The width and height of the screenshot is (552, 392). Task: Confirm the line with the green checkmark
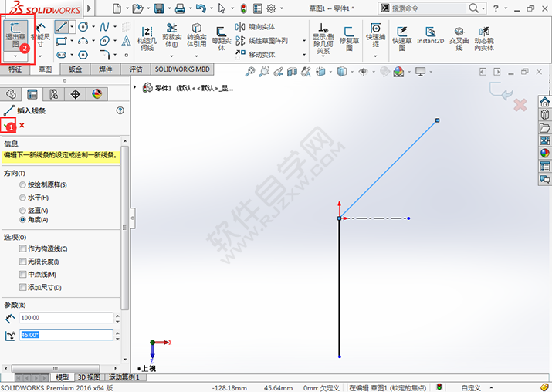(7, 125)
